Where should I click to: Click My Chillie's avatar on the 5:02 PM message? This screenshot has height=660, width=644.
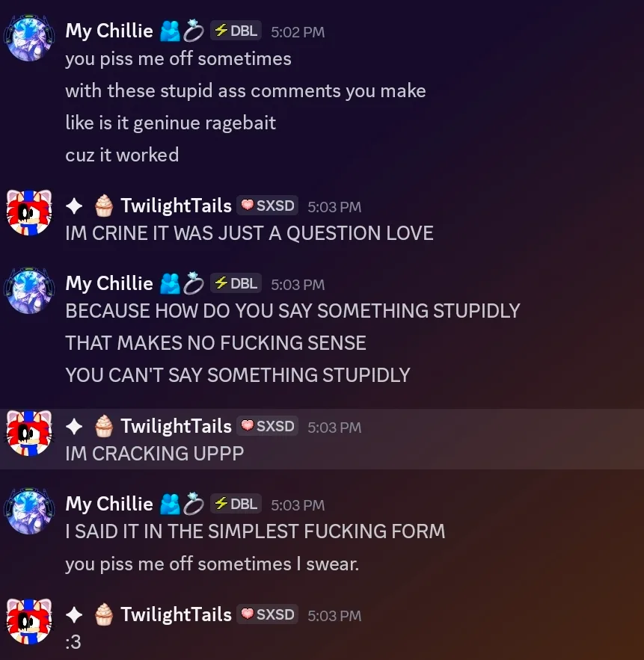coord(29,38)
